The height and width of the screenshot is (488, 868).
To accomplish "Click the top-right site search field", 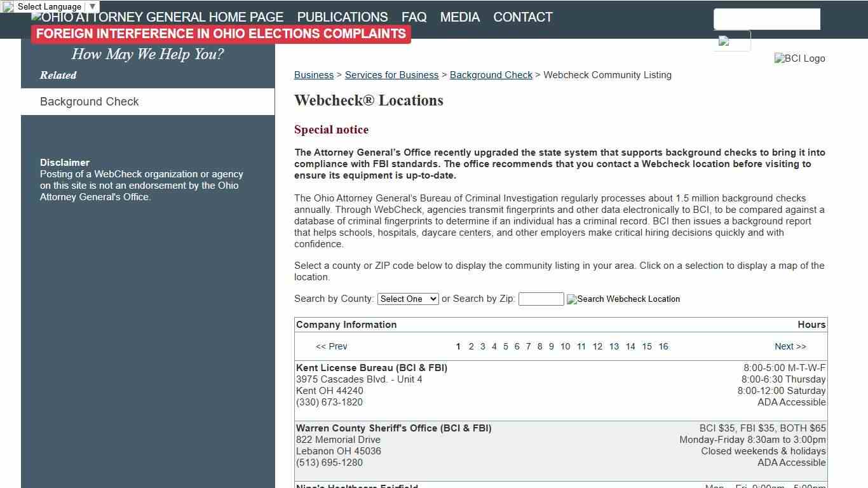I will 766,19.
